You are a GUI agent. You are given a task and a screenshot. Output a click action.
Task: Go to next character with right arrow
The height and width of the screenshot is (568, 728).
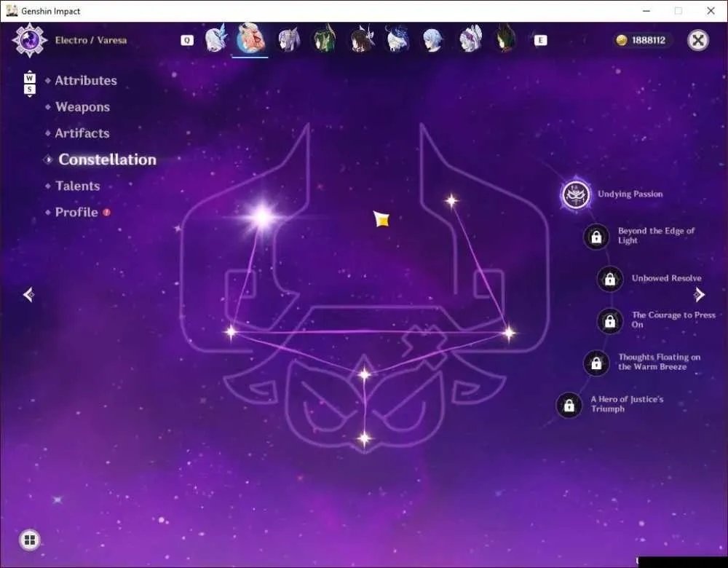click(699, 294)
